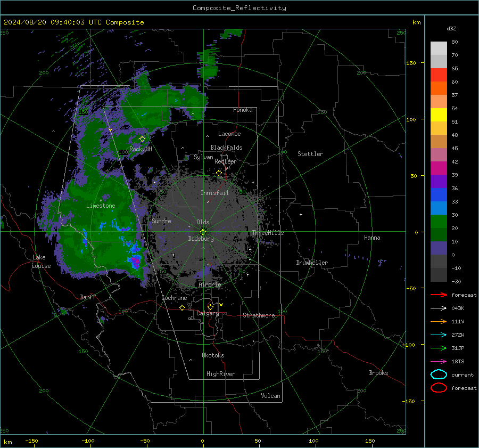Click the Okotoks label
The width and height of the screenshot is (479, 448).
click(x=213, y=355)
